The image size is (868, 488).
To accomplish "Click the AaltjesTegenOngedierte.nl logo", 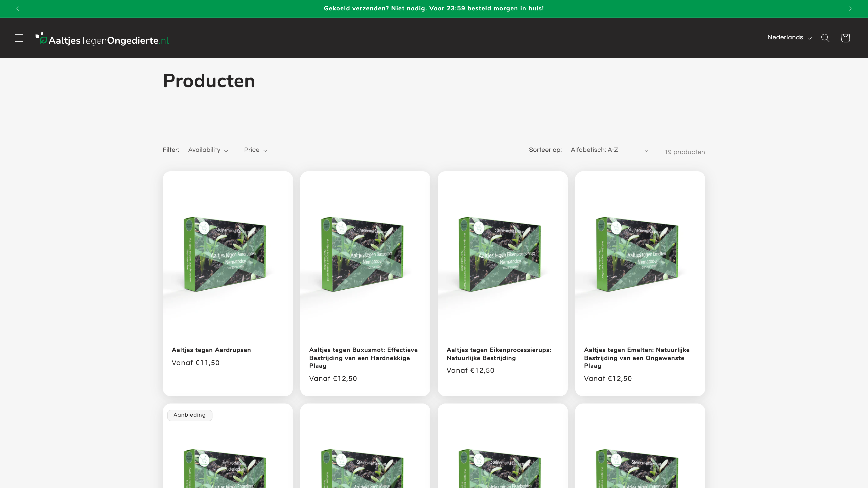I will [x=102, y=39].
